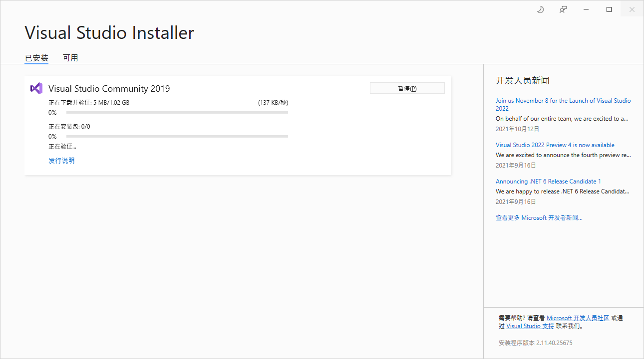
Task: Click the 'We are excited to announce' summary
Action: 563,155
